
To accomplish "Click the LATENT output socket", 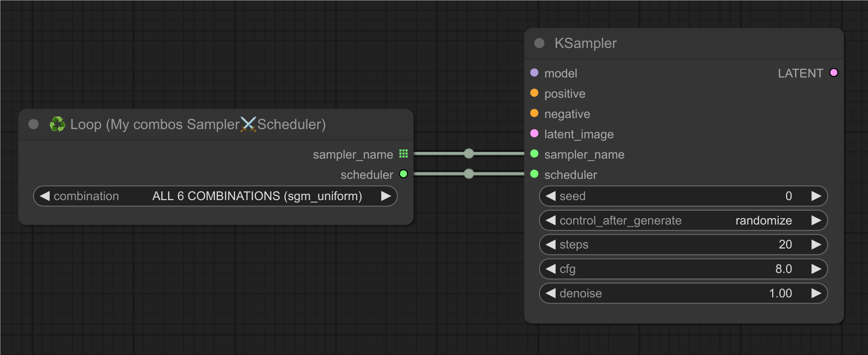I will (833, 73).
